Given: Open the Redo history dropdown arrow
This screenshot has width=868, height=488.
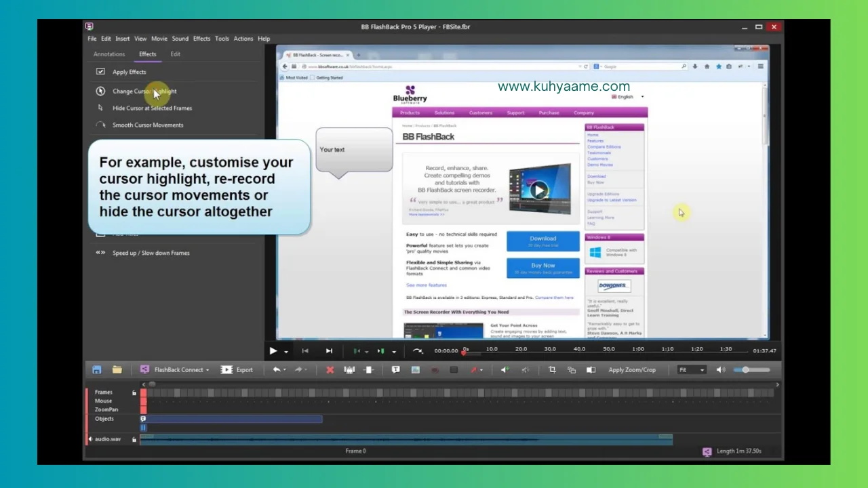Looking at the screenshot, I should coord(307,370).
